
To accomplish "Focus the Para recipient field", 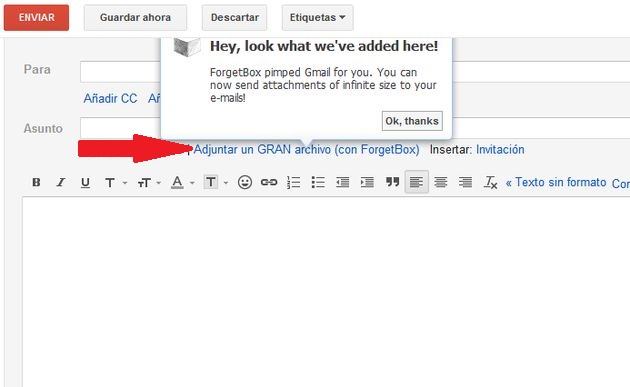I will click(121, 72).
